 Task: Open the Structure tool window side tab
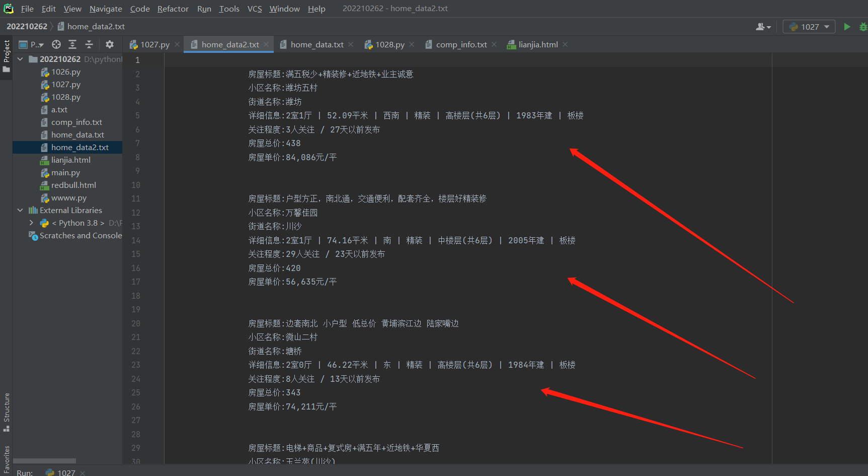[7, 412]
